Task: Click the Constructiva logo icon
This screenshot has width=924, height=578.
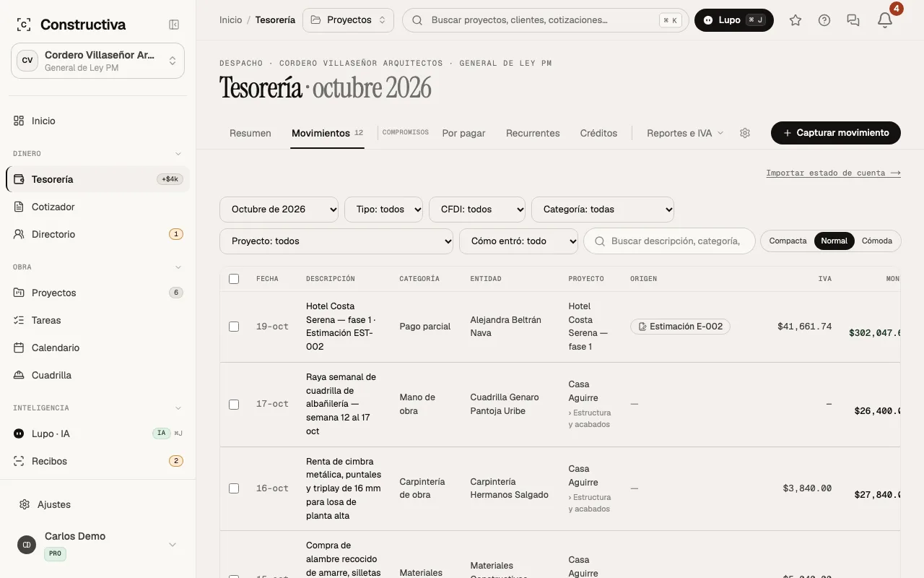Action: (23, 25)
